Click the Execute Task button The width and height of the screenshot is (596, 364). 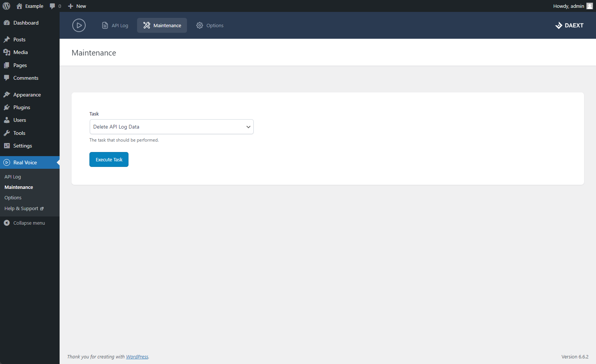tap(109, 159)
